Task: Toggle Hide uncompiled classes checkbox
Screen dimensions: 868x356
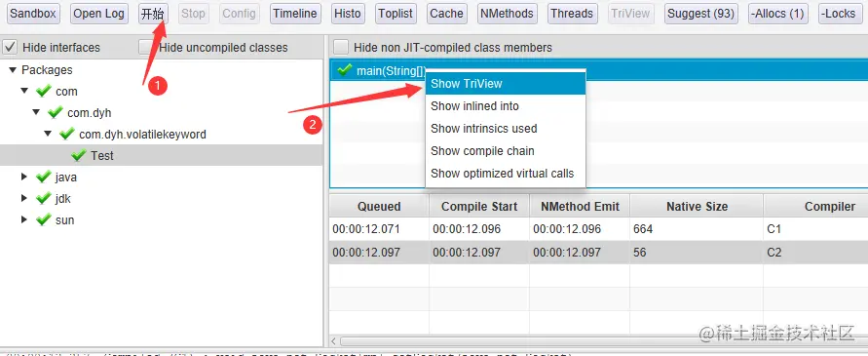Action: [x=146, y=47]
